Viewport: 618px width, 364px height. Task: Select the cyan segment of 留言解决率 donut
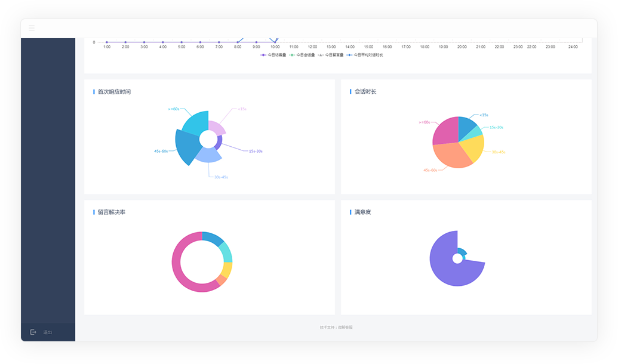[226, 252]
